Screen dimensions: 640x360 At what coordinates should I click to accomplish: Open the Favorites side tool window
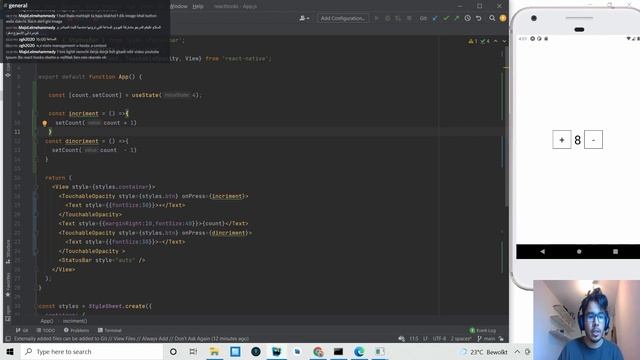[8, 284]
